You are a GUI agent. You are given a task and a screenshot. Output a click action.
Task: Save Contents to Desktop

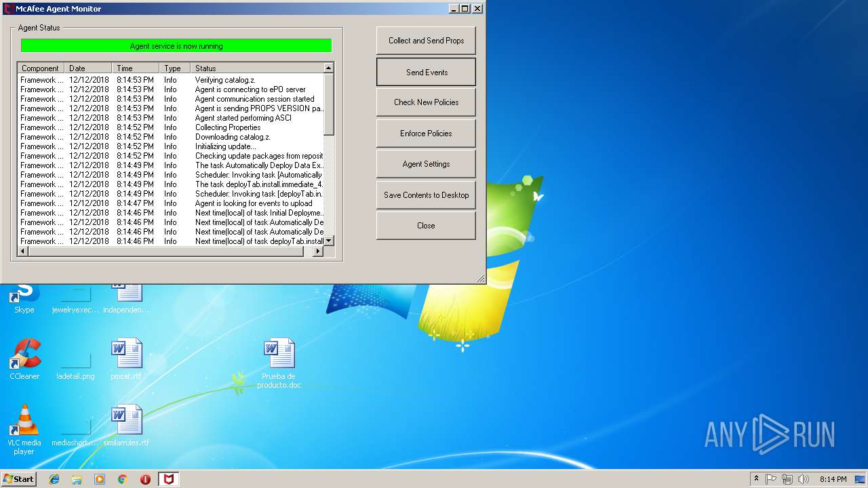(426, 195)
